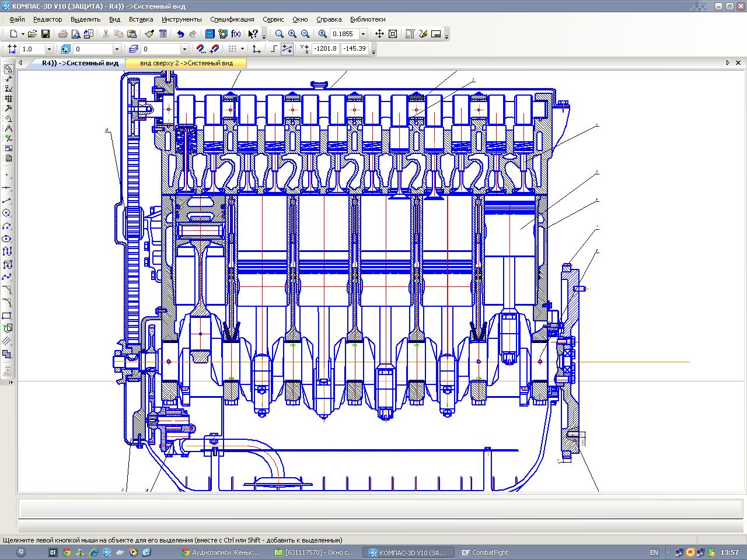Viewport: 747px width, 560px height.
Task: Toggle the rounding coordinates button
Action: pos(287,49)
